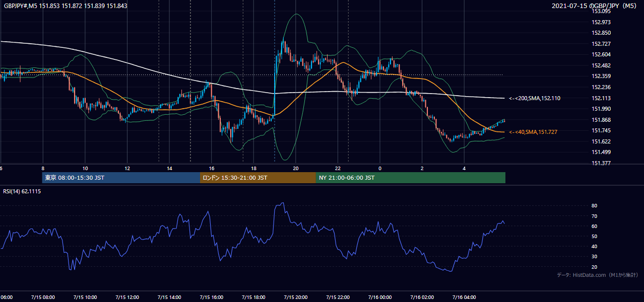Click the 7/16 00:00 time label
The height and width of the screenshot is (302, 644).
pyautogui.click(x=380, y=297)
